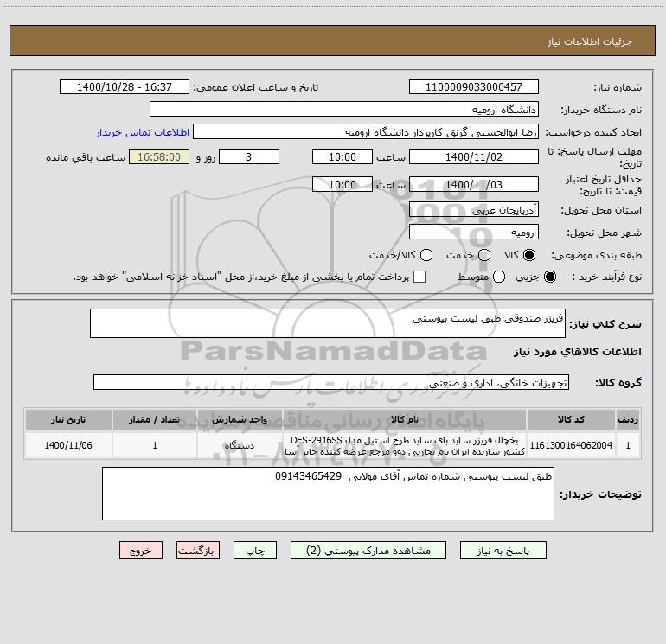Viewport: 666px width, 644px height.
Task: Click the بازگشت back button
Action: [x=198, y=551]
